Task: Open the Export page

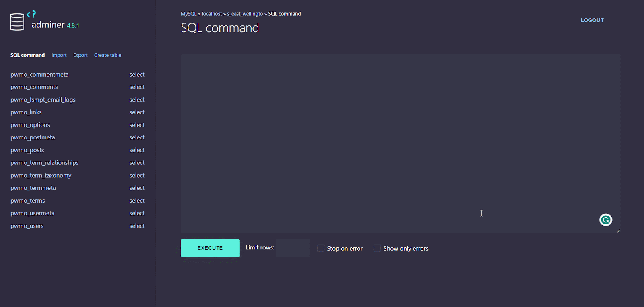Action: 80,55
